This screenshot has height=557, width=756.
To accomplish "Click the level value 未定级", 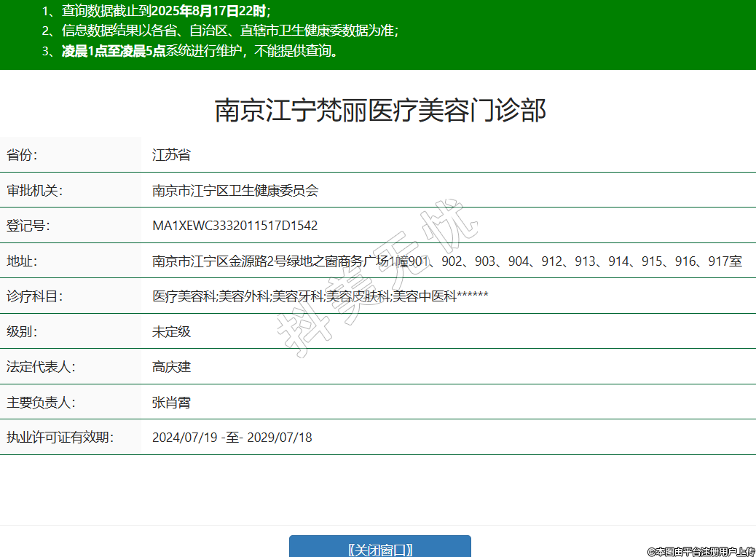I will pos(171,332).
